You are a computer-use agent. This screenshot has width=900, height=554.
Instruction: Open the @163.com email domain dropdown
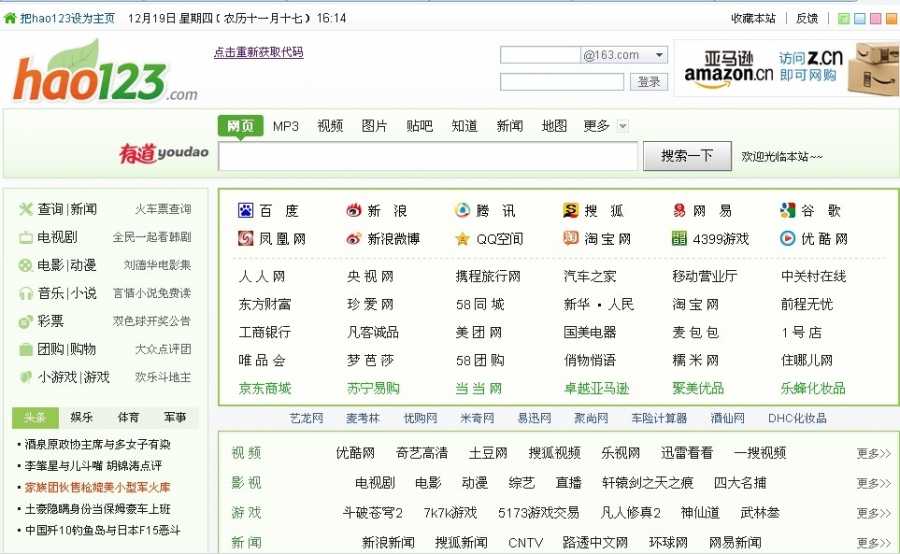624,55
